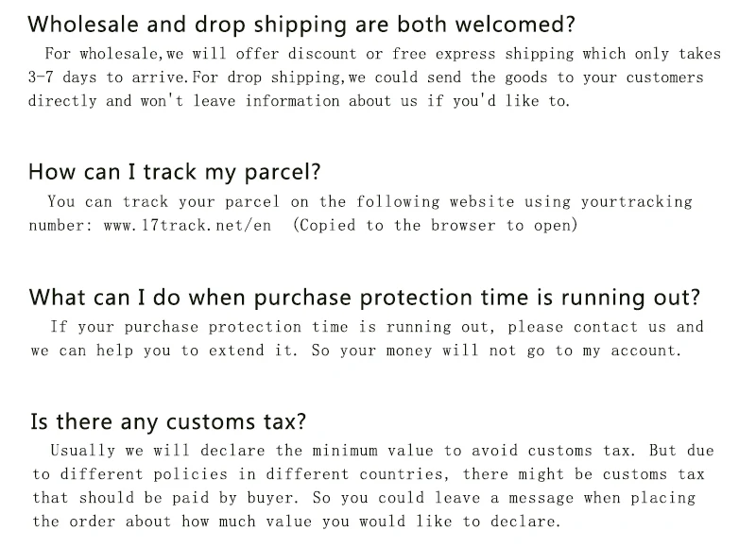This screenshot has width=756, height=548.
Task: Click the '(Copied to the browser to open)' text
Action: click(436, 226)
